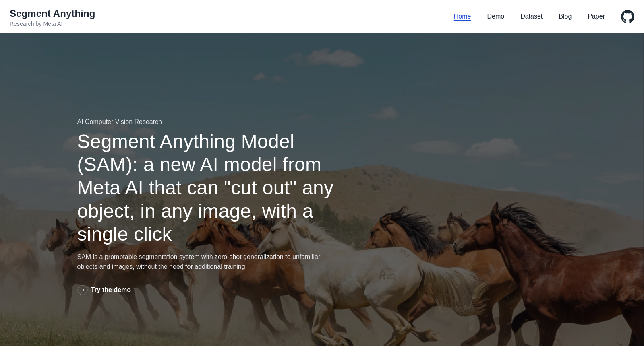Screen dimensions: 644x346
Task: Open the Blog nav item
Action: coord(565,16)
